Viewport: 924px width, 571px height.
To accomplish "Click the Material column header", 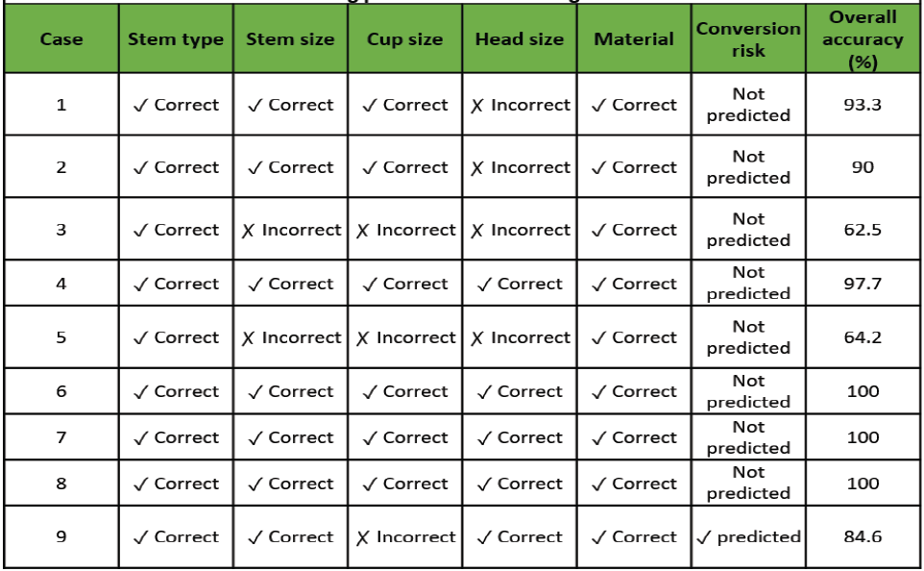I will pyautogui.click(x=634, y=39).
